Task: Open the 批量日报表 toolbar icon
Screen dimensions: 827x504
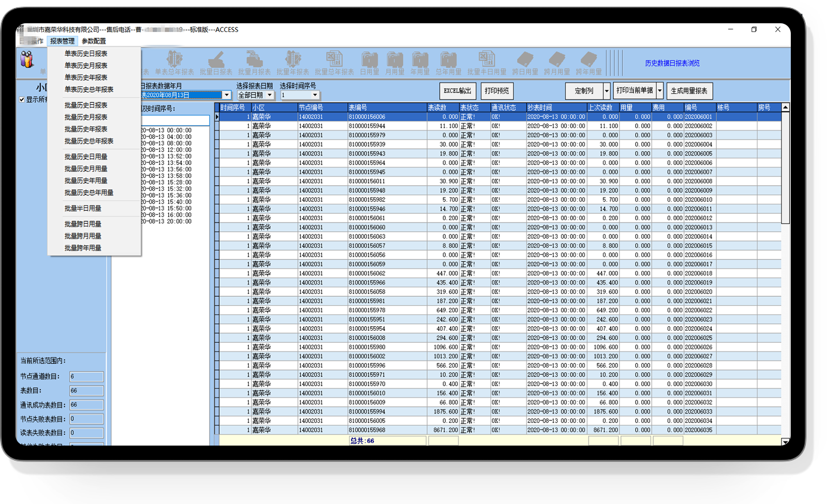Action: point(216,63)
